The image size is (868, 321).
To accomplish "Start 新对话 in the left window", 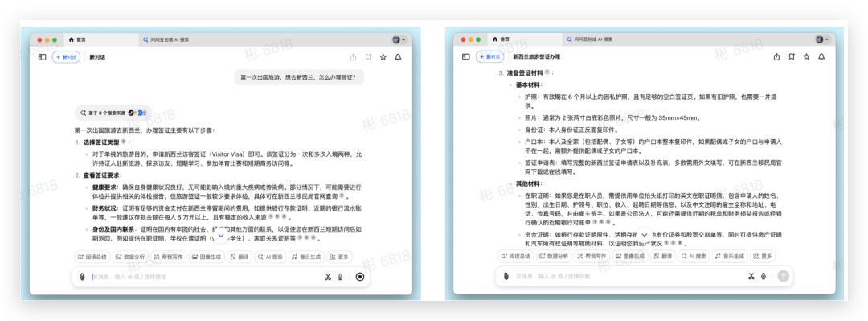I will pos(66,57).
